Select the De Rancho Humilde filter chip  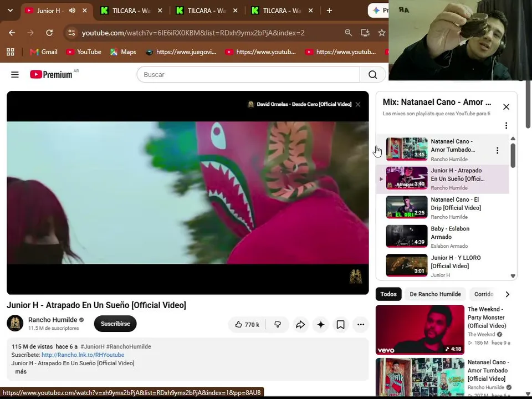click(x=435, y=294)
